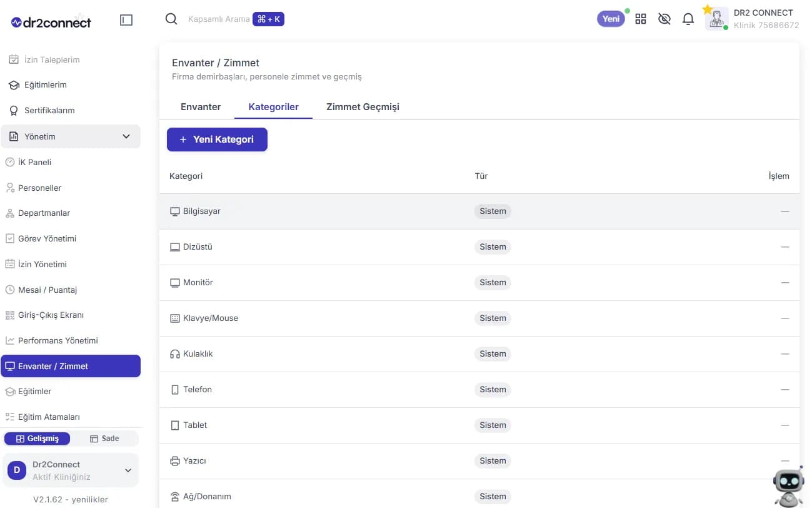Click the Dizüstü laptop icon
The width and height of the screenshot is (812, 508).
pos(175,247)
